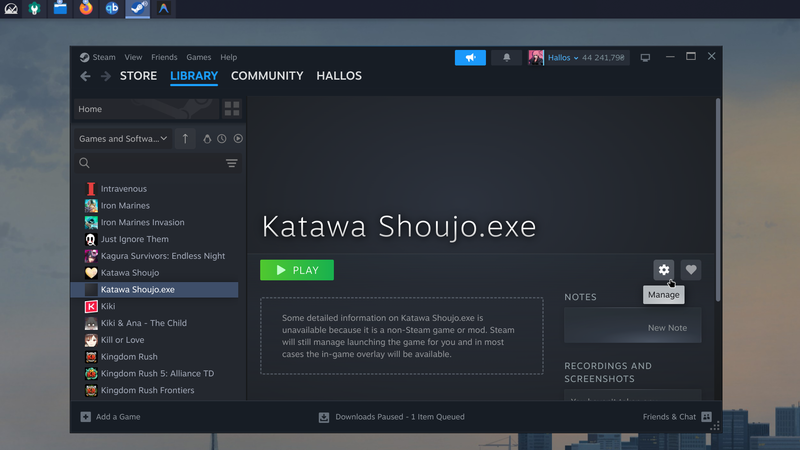Image resolution: width=800 pixels, height=450 pixels.
Task: Select Kingdom Rush Frontiers
Action: coord(155,391)
